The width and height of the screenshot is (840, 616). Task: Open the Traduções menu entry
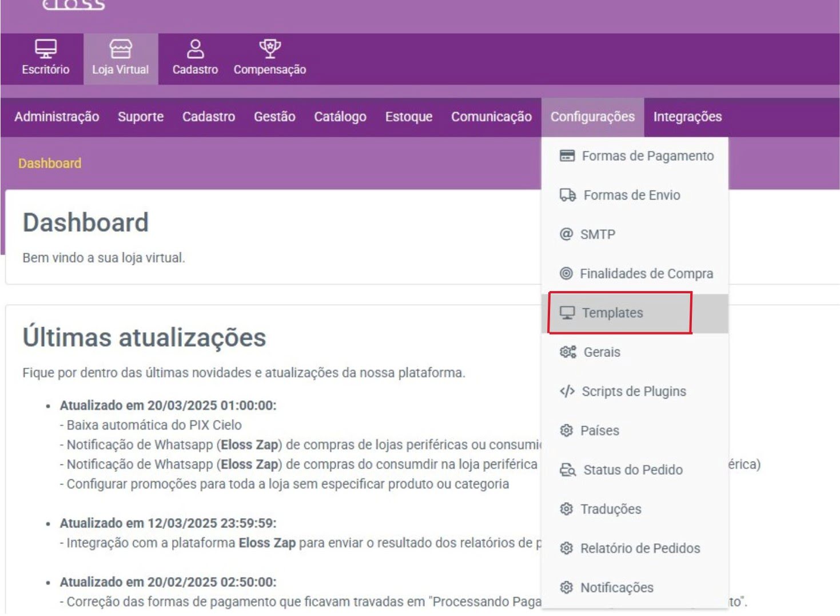(635, 508)
